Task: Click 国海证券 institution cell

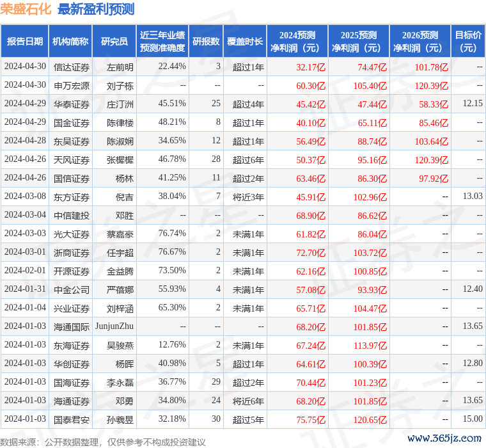Action: (72, 383)
